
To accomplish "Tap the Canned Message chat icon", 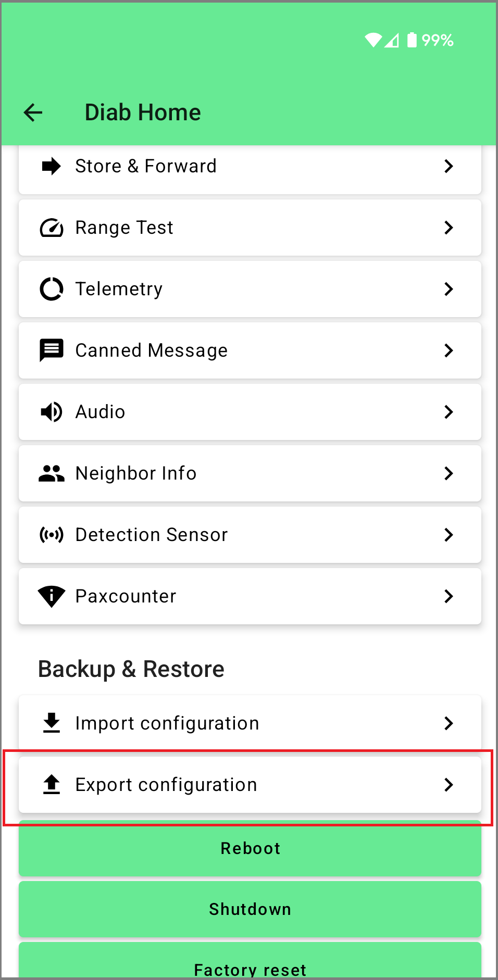I will (52, 350).
